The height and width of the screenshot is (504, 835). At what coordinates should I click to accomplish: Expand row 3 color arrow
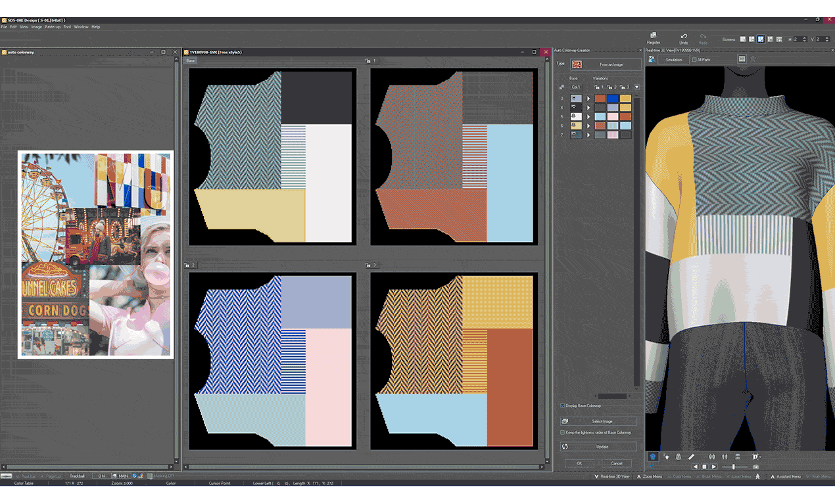coord(588,99)
